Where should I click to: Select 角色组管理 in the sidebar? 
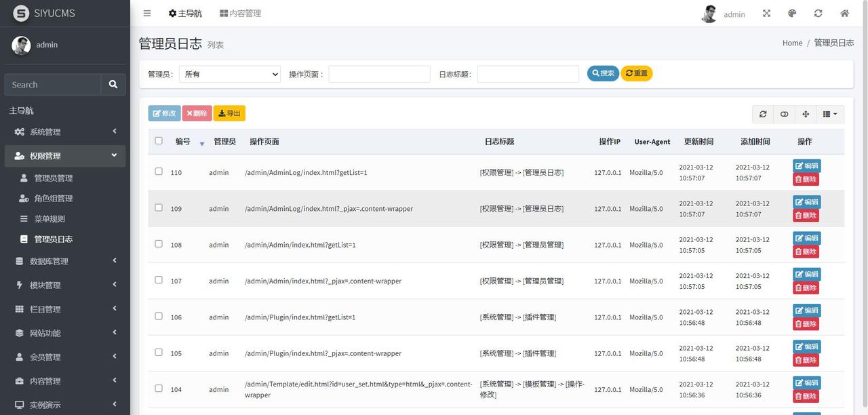point(53,198)
